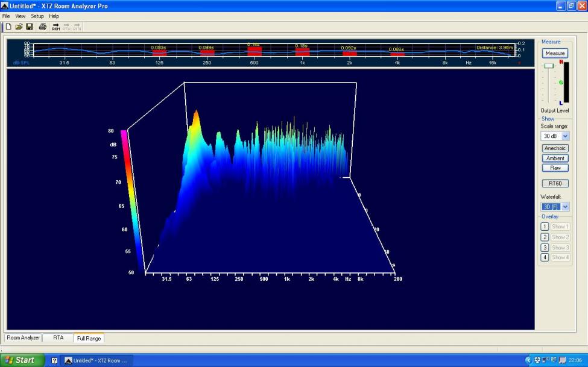This screenshot has height=367, width=588.
Task: Click the third arrow toolbar icon
Action: click(x=77, y=27)
